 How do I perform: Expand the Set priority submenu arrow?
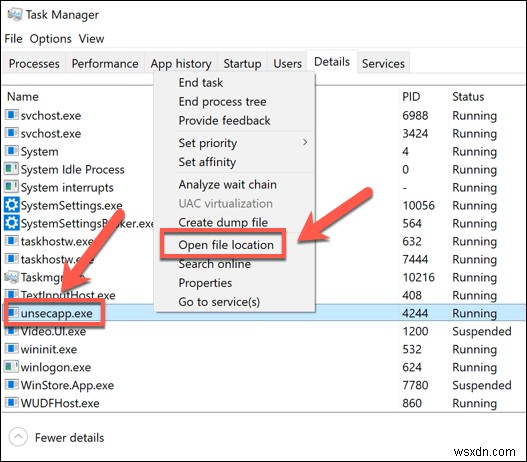[305, 142]
